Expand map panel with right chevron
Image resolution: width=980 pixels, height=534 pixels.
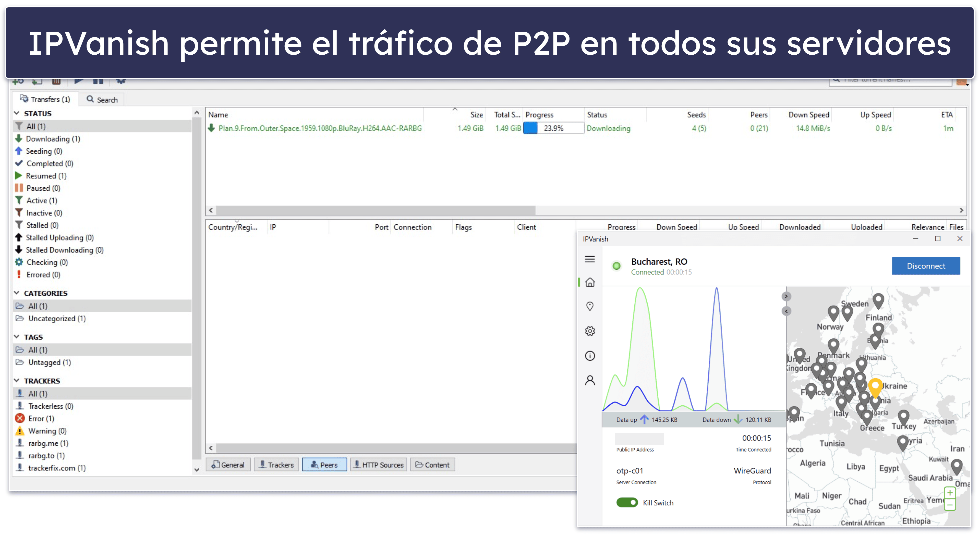click(786, 296)
